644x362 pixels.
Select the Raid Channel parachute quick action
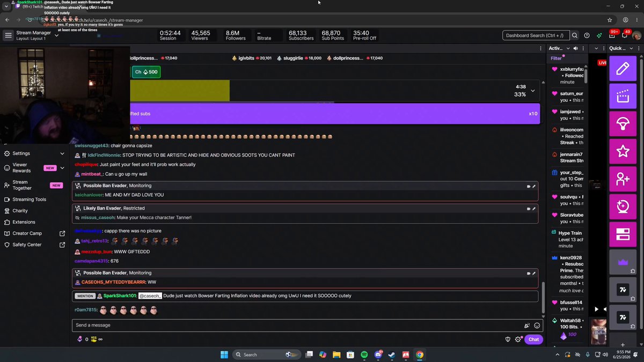[x=623, y=124]
